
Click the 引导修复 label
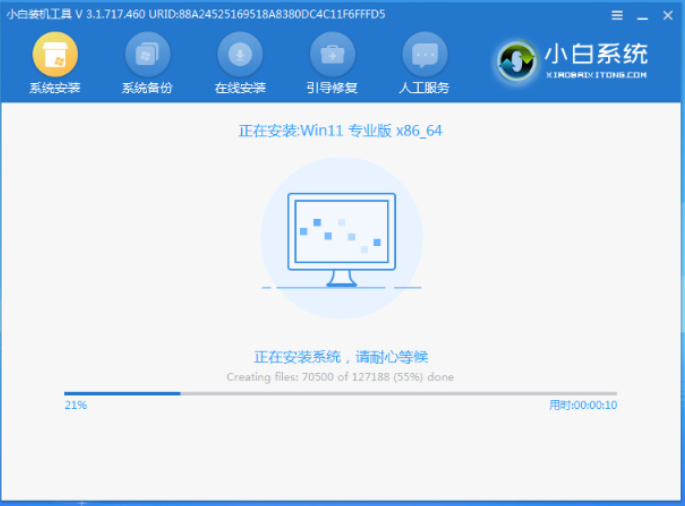(x=332, y=88)
